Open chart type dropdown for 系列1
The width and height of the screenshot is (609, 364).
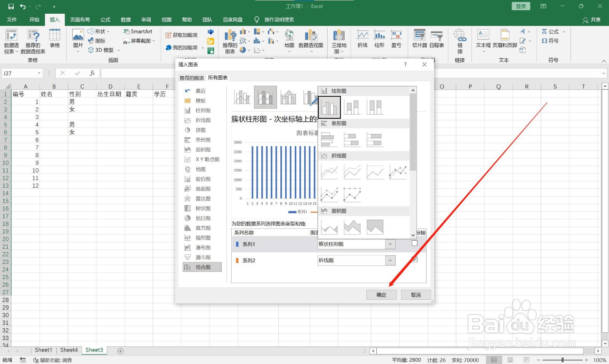(x=390, y=244)
